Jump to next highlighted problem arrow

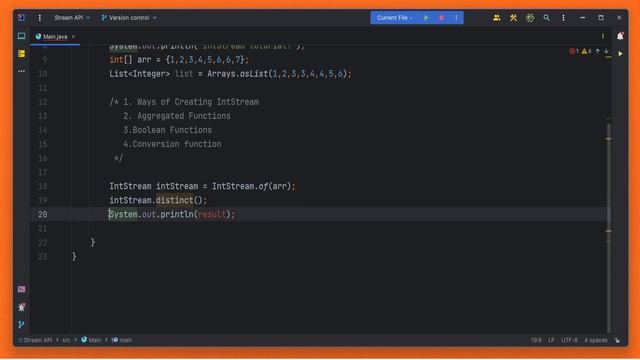point(606,51)
